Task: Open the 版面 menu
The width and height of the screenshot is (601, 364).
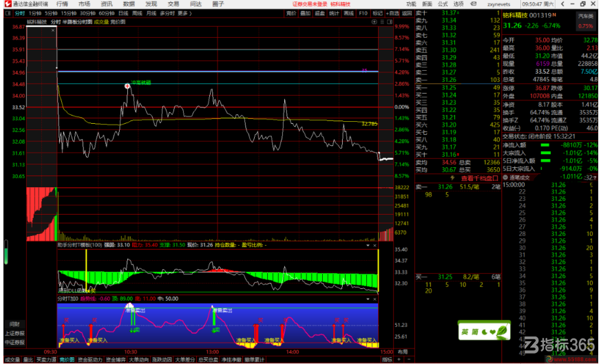Action: pyautogui.click(x=427, y=4)
